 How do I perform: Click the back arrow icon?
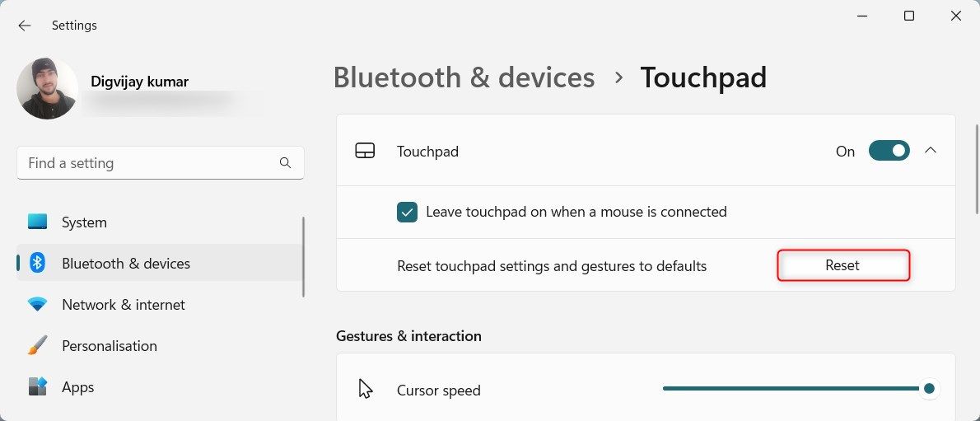pos(25,26)
